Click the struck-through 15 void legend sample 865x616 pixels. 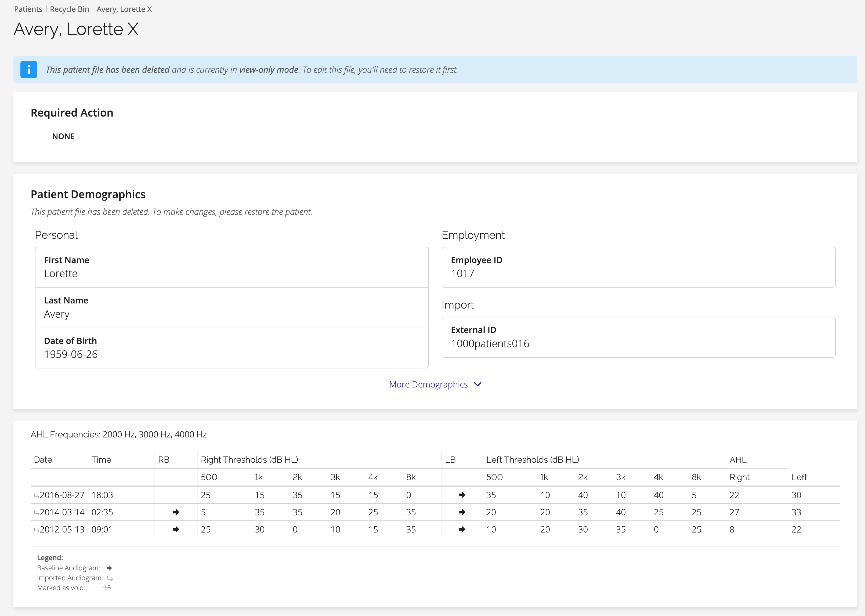[107, 588]
